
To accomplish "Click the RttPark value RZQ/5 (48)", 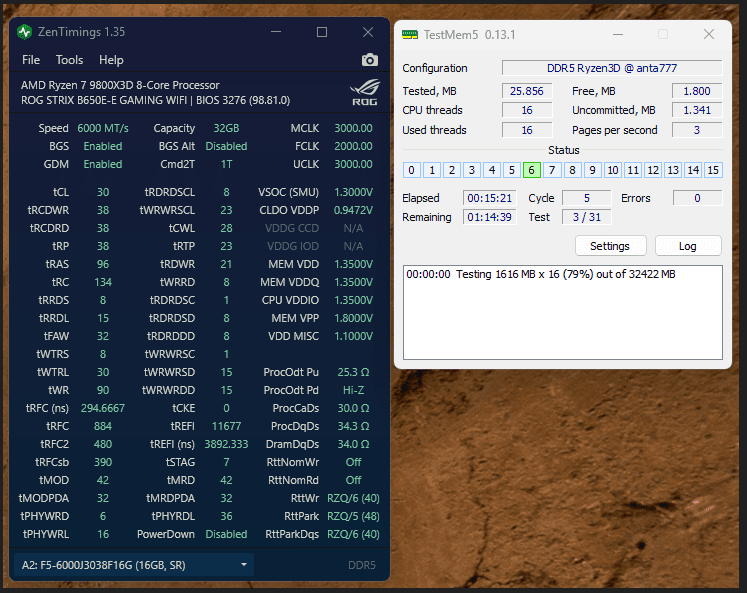I will coord(353,516).
